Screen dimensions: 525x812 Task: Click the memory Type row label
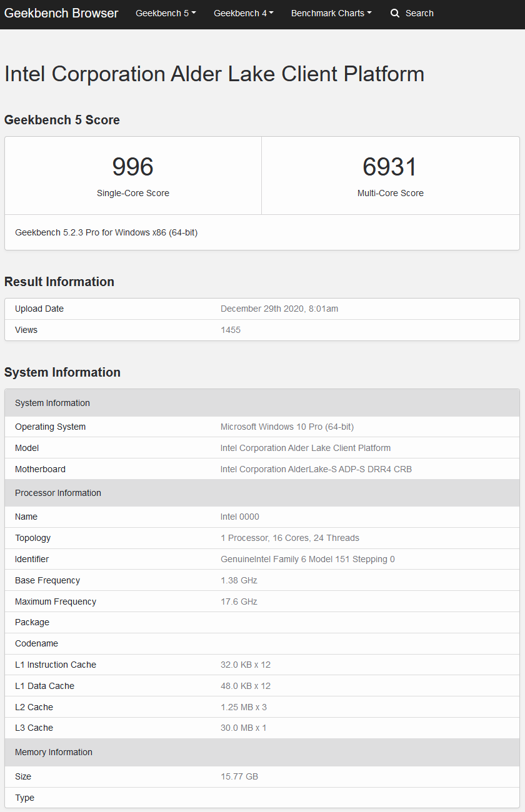tap(24, 798)
